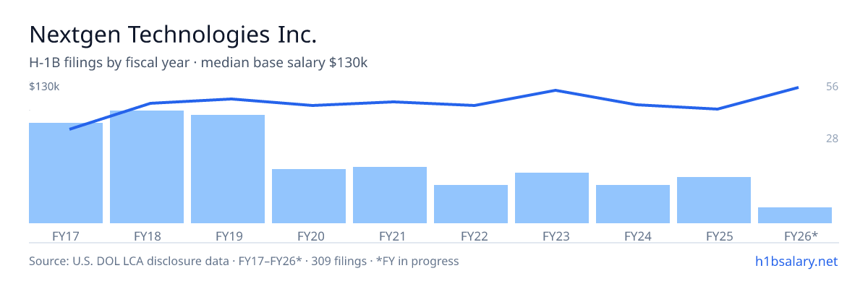Click the FY17 filings bar
Image resolution: width=868 pixels, height=289 pixels.
(66, 173)
